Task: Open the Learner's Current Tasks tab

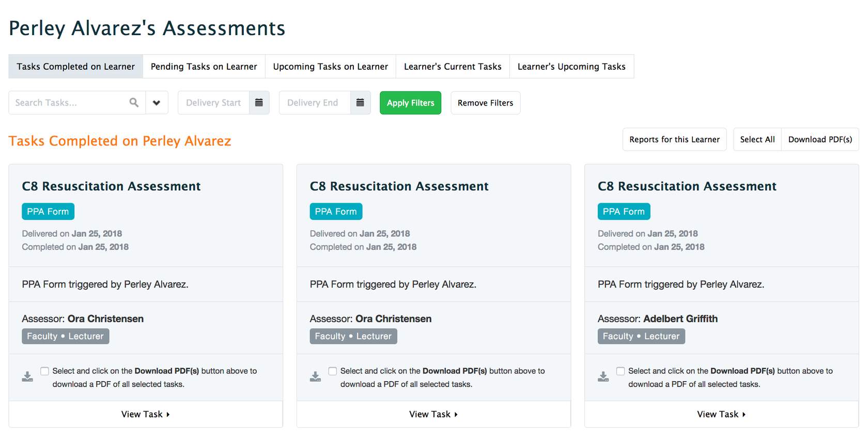Action: [452, 67]
